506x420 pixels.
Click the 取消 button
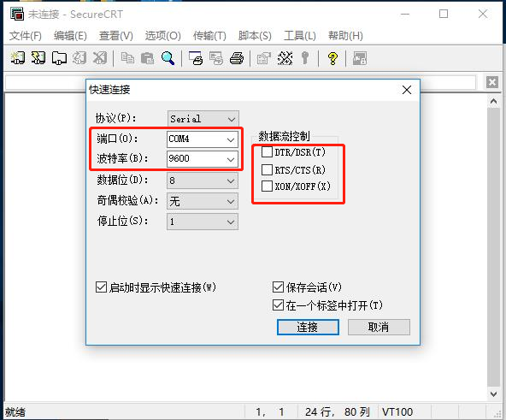tap(379, 327)
